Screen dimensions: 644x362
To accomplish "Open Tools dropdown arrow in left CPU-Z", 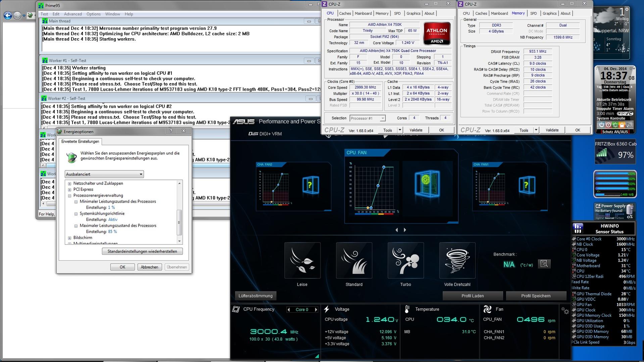I will pyautogui.click(x=400, y=130).
